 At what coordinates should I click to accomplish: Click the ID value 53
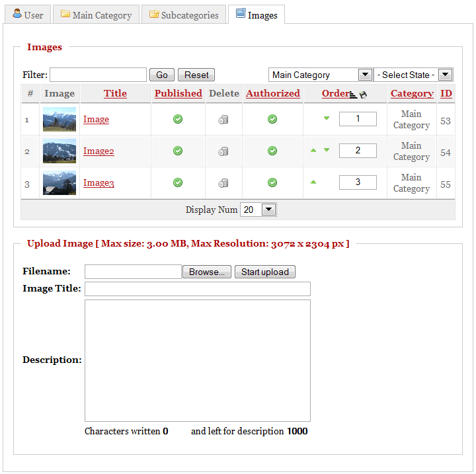(446, 121)
